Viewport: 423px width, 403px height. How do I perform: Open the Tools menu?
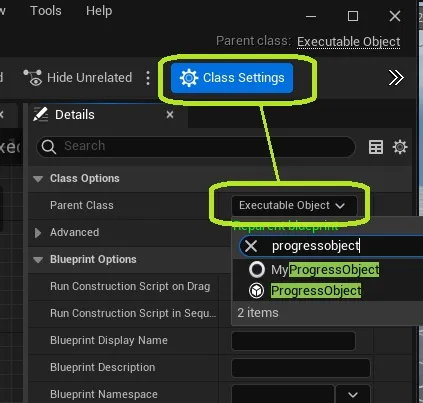tap(46, 11)
